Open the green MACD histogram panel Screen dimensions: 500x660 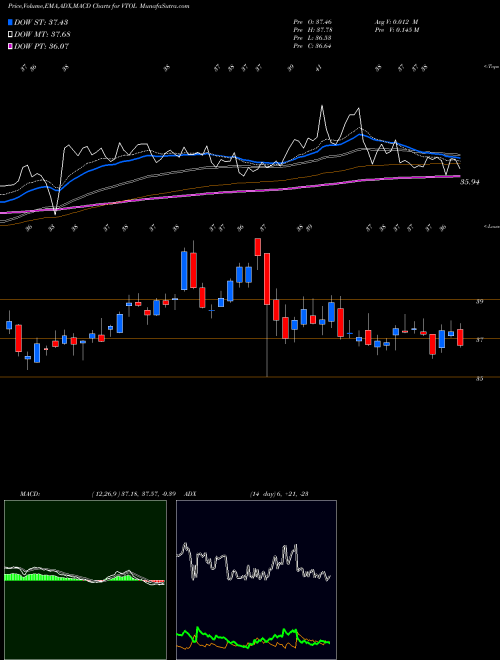(x=85, y=580)
